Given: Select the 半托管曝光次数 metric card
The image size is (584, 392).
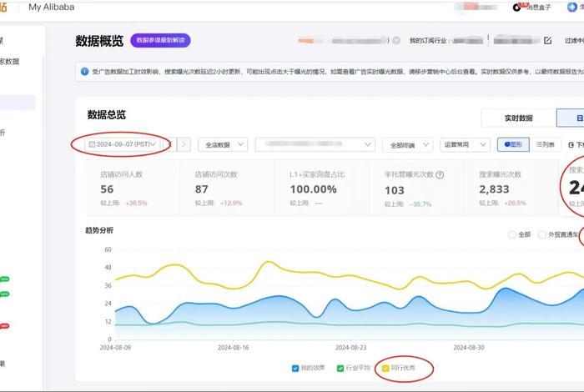Looking at the screenshot, I should pos(417,188).
